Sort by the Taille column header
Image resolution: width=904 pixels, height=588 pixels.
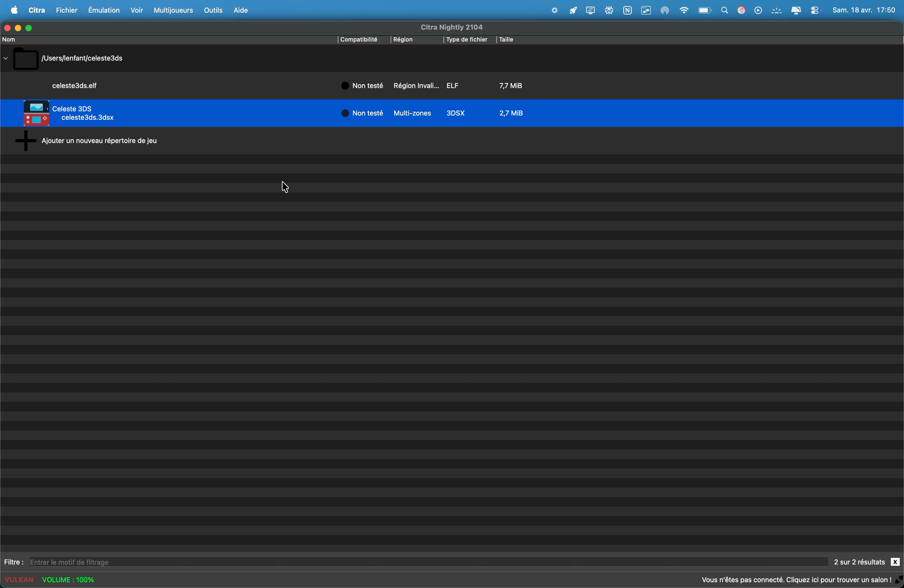click(x=507, y=40)
